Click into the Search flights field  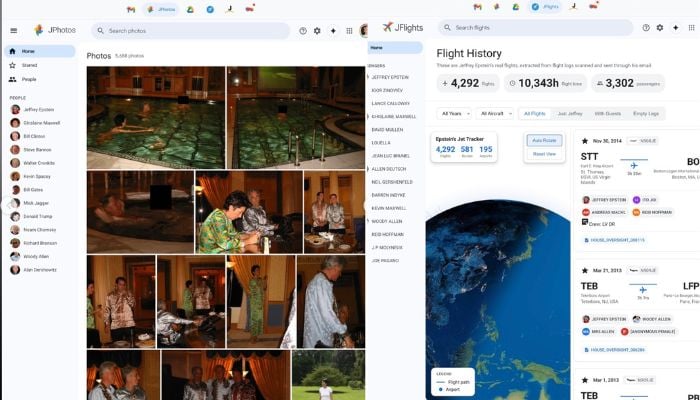(536, 28)
